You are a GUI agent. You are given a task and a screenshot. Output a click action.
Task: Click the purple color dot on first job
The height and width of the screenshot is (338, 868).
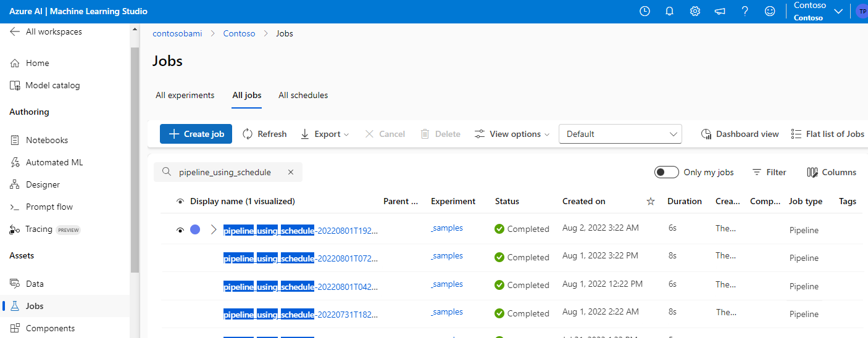point(195,229)
